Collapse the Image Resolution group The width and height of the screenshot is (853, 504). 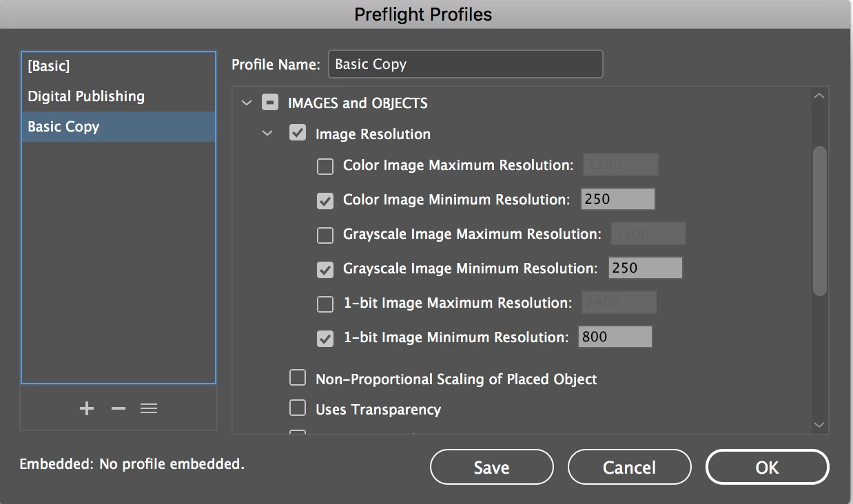pos(267,134)
